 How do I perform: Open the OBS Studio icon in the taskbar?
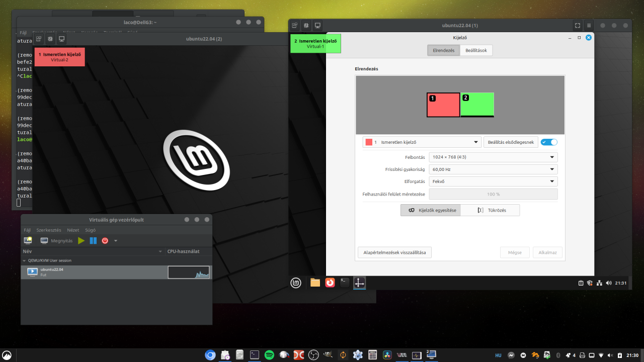pos(313,355)
